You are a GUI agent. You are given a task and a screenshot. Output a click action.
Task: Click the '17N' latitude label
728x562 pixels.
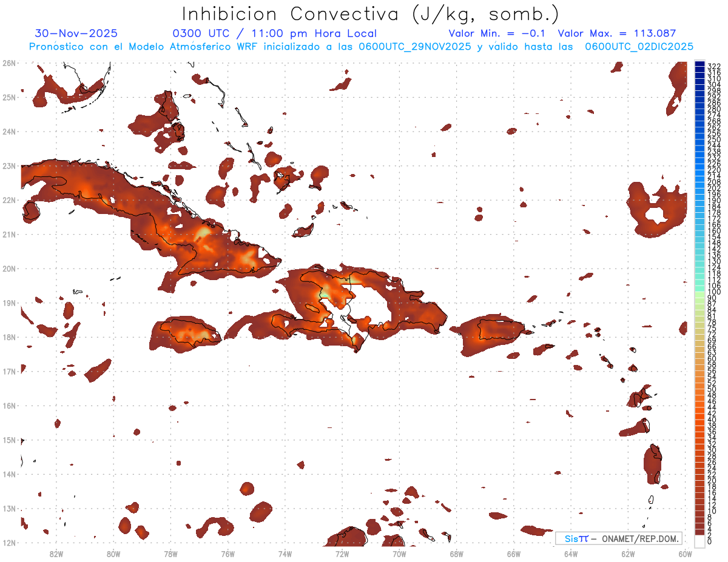coord(9,371)
